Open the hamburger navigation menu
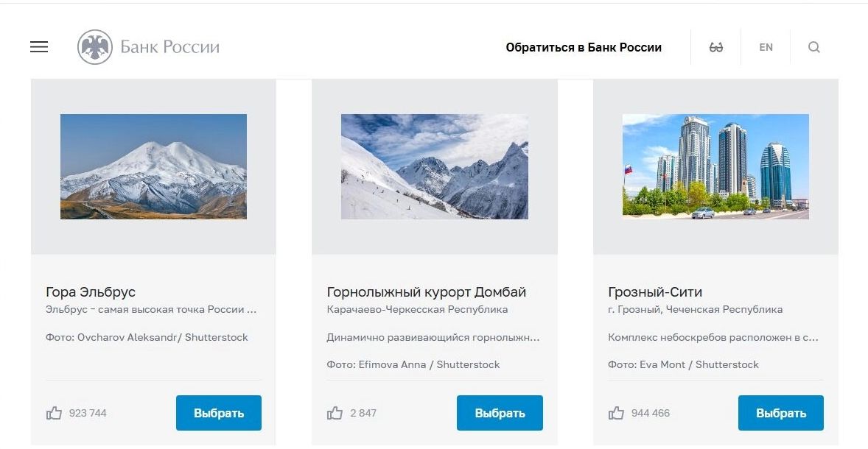The width and height of the screenshot is (868, 449). 39,47
